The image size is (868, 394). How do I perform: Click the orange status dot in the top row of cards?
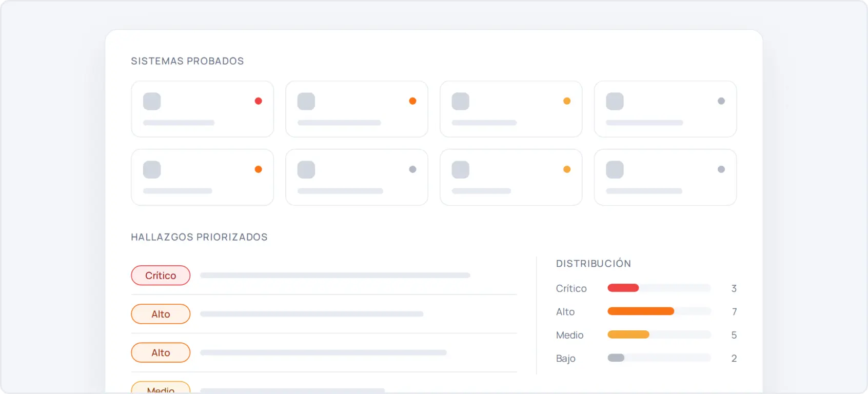click(x=412, y=101)
